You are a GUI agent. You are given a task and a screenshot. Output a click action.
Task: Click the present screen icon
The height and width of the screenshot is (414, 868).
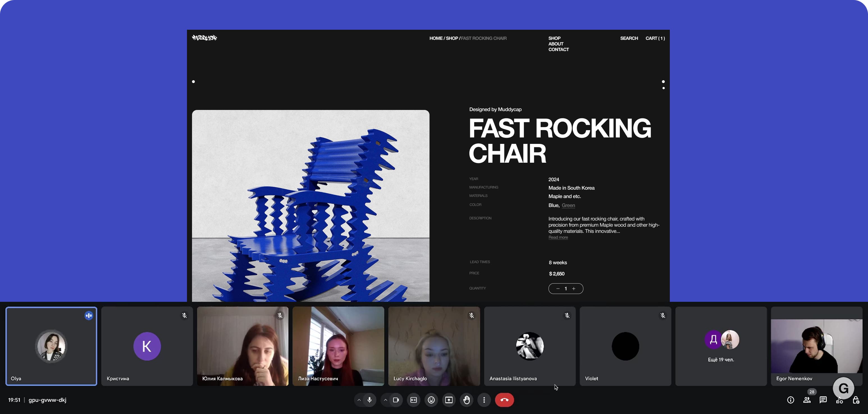click(449, 400)
